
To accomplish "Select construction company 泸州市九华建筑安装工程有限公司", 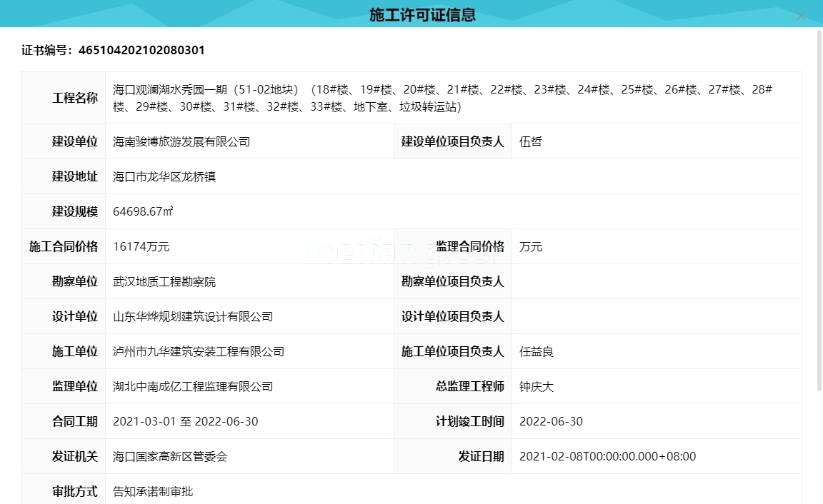I will [199, 351].
